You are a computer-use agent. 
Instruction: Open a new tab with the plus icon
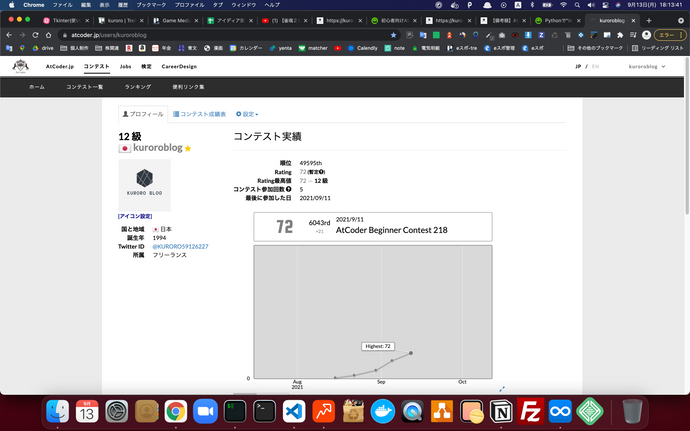649,20
